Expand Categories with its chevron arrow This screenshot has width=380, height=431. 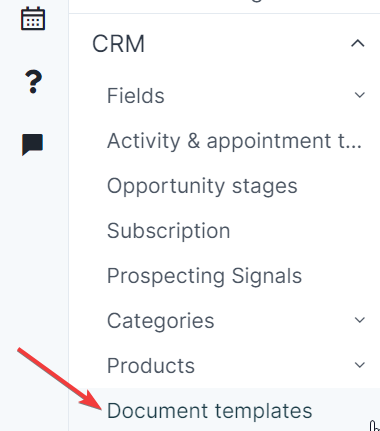(x=360, y=320)
